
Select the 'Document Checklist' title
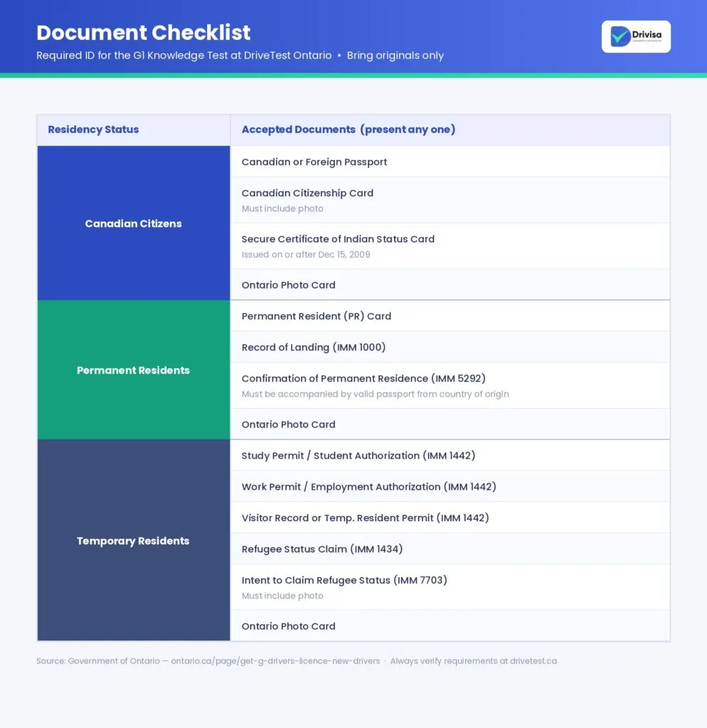click(144, 33)
